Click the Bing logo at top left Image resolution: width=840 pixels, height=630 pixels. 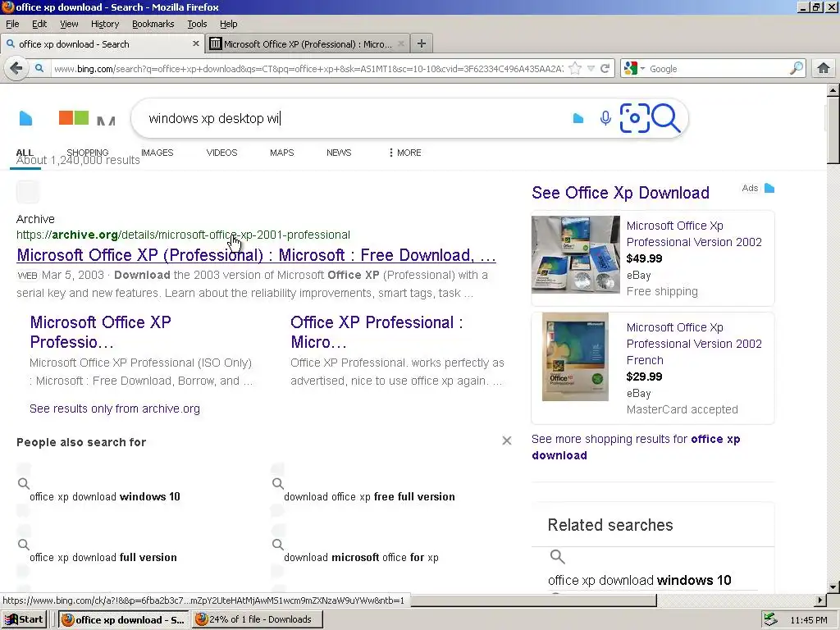pos(25,118)
